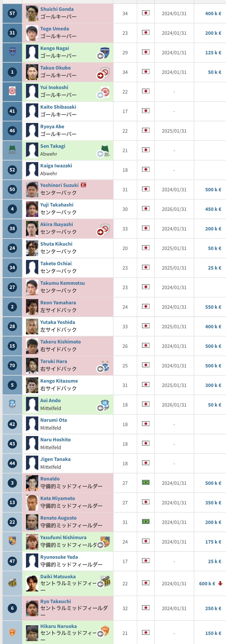Open Shuichi Gonda's player profile

click(x=57, y=9)
